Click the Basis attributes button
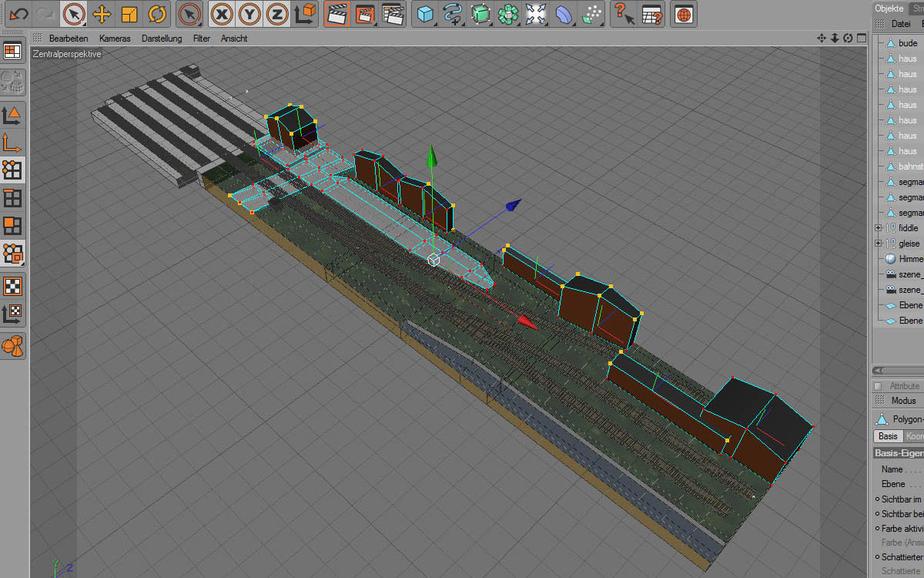924x578 pixels. [x=889, y=436]
